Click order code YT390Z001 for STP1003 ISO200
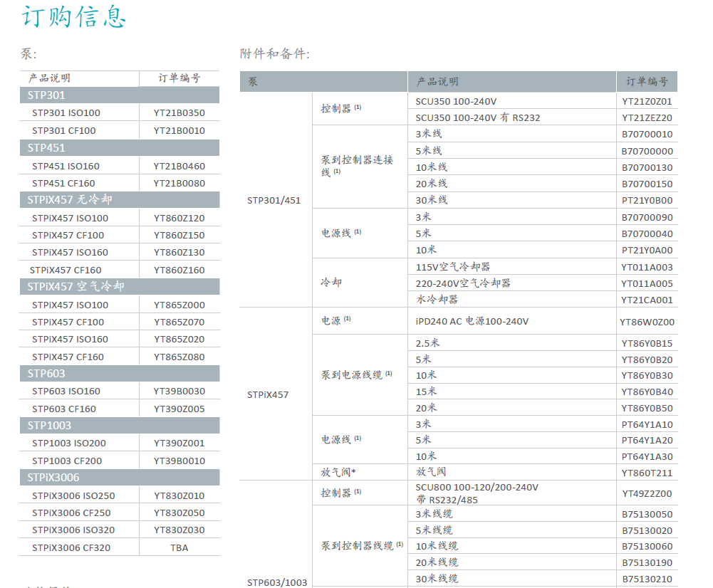 pyautogui.click(x=179, y=442)
